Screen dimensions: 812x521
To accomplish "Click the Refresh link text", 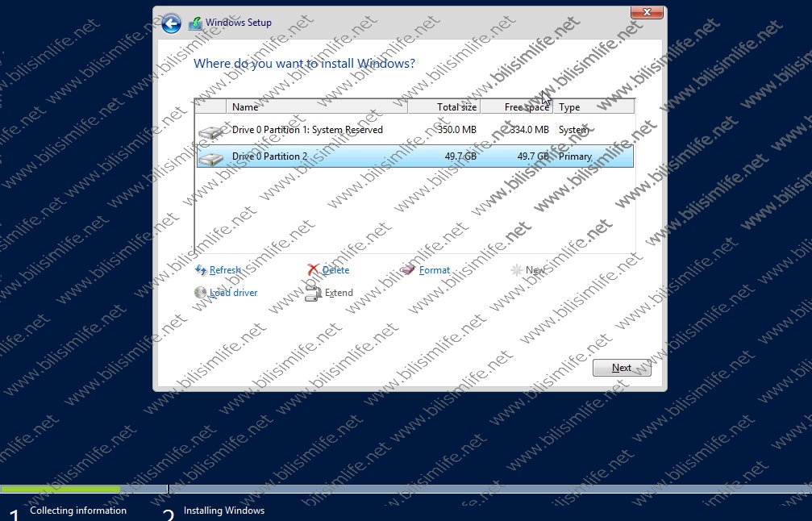I will tap(225, 270).
